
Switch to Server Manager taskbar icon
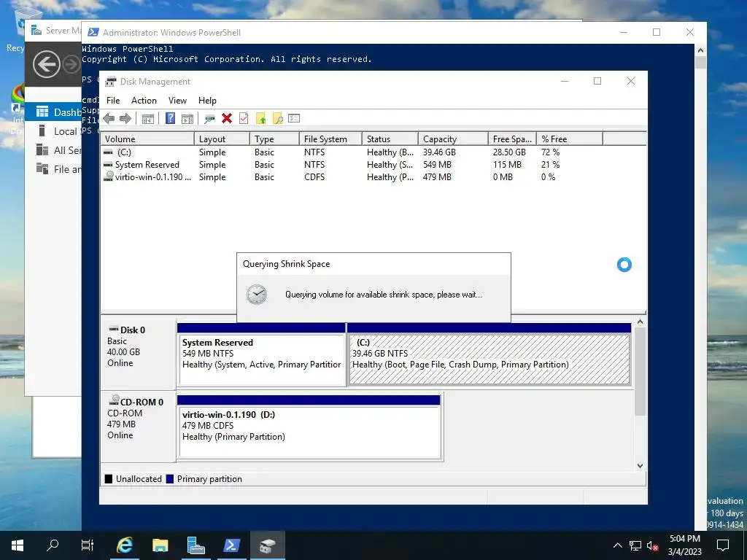coord(196,545)
